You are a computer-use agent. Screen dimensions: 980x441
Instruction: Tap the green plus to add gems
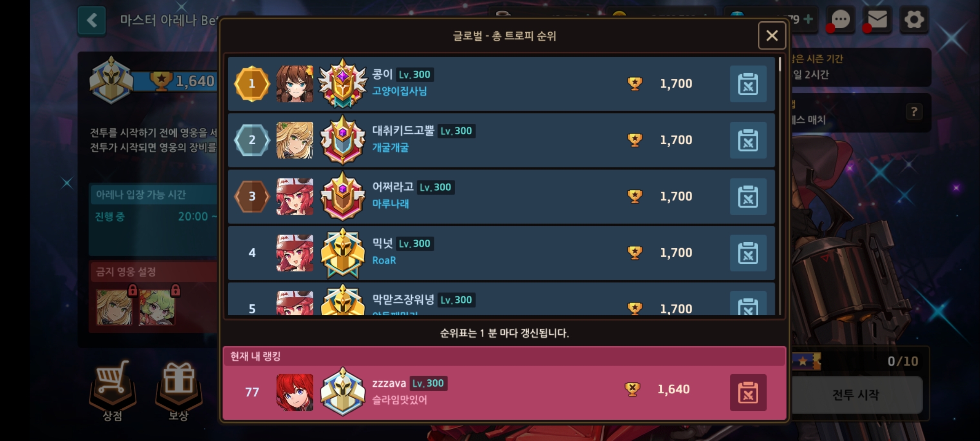pyautogui.click(x=808, y=19)
